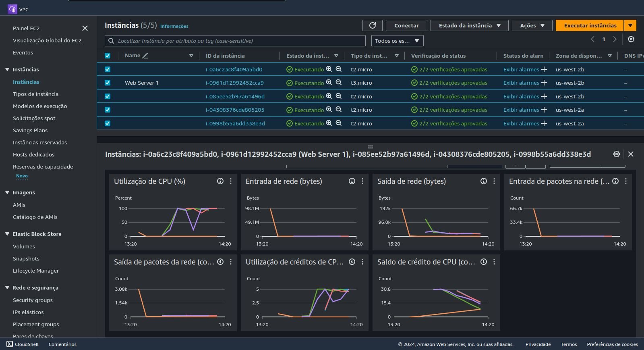The image size is (644, 350).
Task: Show info for Utilização de CPU chart
Action: (220, 181)
